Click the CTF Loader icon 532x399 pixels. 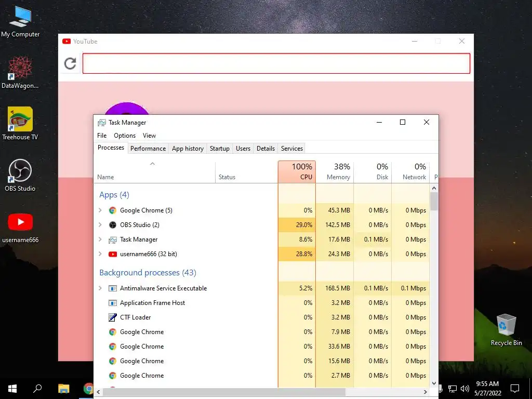coord(113,317)
